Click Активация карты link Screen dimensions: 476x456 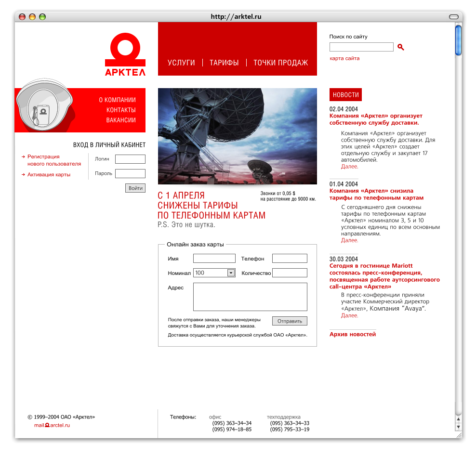click(x=49, y=174)
